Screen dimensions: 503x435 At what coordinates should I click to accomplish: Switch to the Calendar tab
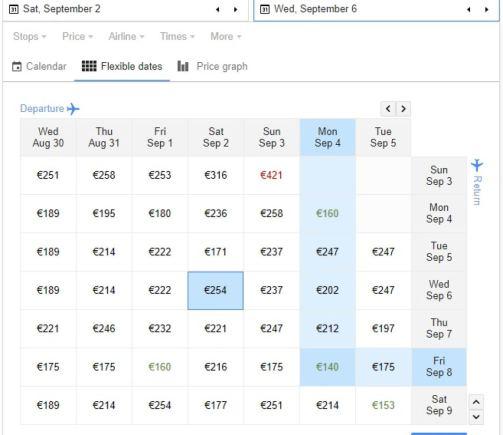tap(39, 66)
